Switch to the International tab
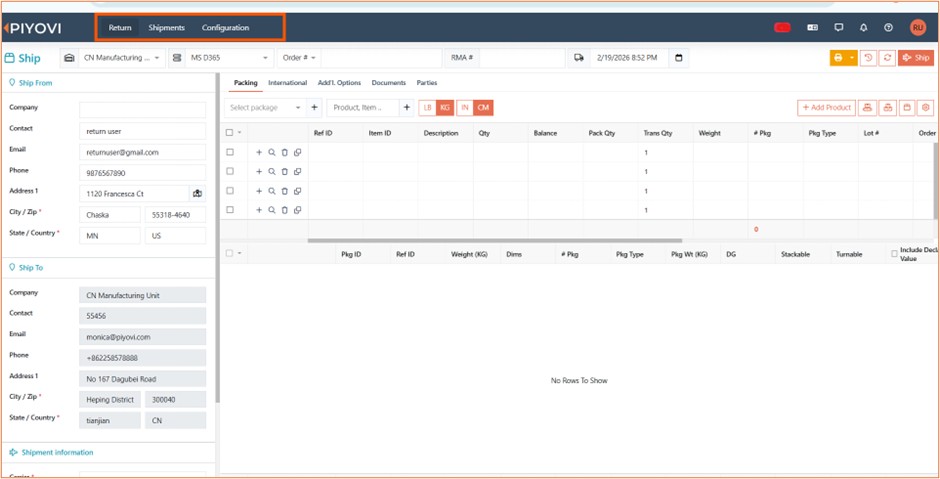The width and height of the screenshot is (940, 479). 288,83
